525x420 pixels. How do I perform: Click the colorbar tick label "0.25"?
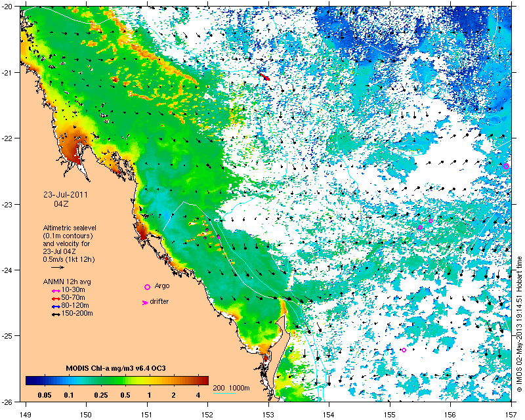[101, 395]
